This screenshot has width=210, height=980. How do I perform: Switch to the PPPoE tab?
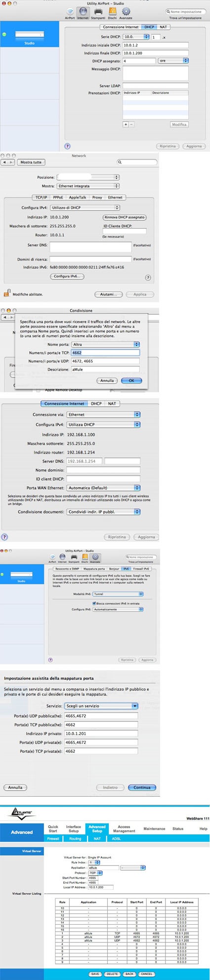coord(58,198)
